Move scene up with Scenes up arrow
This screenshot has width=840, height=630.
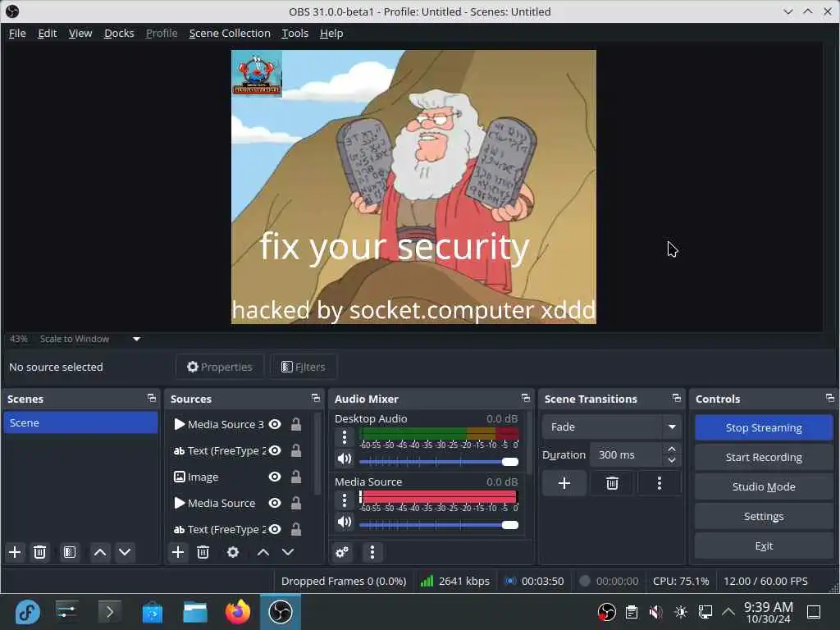coord(100,552)
